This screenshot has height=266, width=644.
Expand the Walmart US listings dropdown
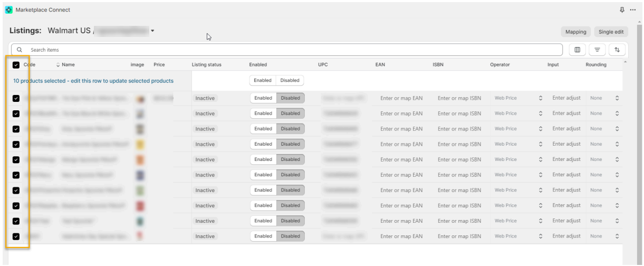point(152,31)
